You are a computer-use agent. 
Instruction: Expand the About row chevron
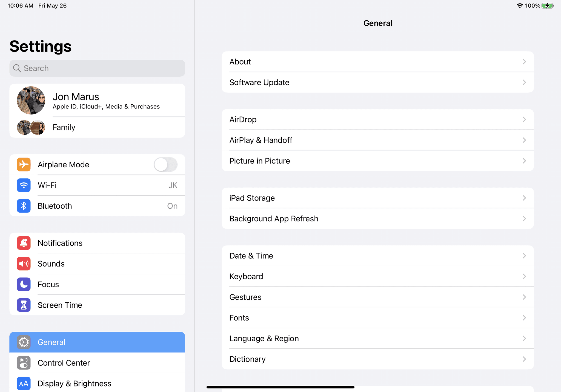(524, 62)
